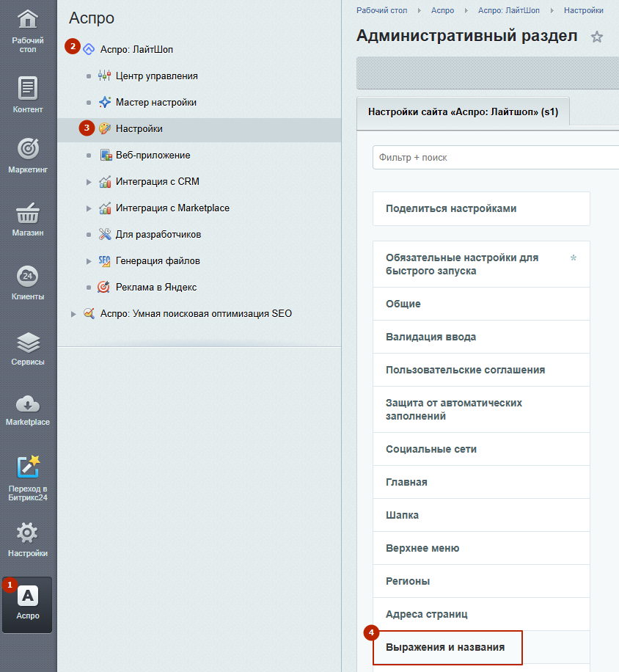This screenshot has height=672, width=619.
Task: Click Аспро: ЛайтШоп breadcrumb link
Action: point(508,10)
